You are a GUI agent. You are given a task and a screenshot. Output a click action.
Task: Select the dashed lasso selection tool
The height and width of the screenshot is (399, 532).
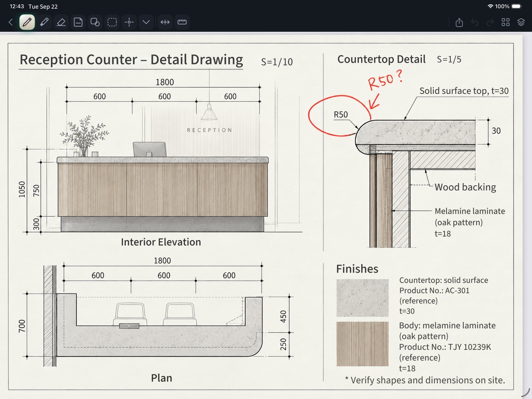[x=112, y=22]
